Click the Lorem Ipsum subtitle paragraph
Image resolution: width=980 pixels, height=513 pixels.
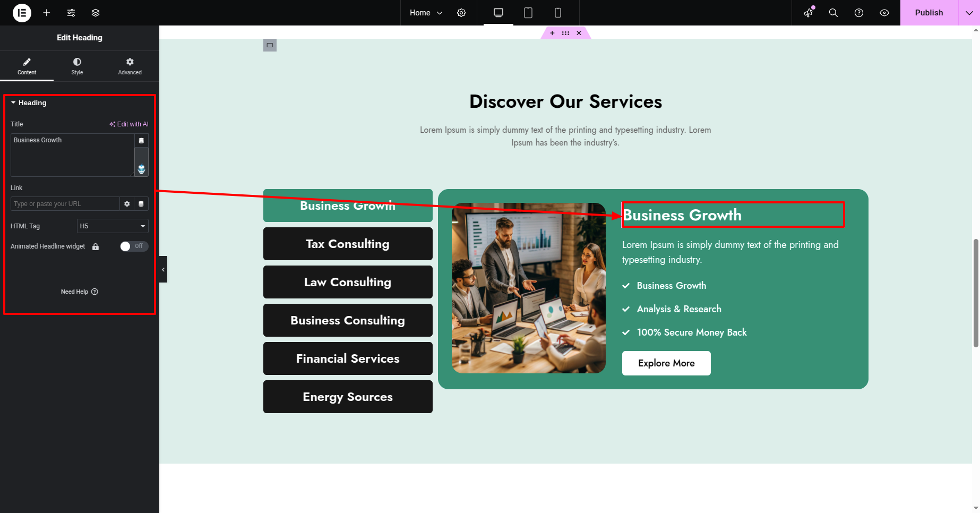point(565,136)
